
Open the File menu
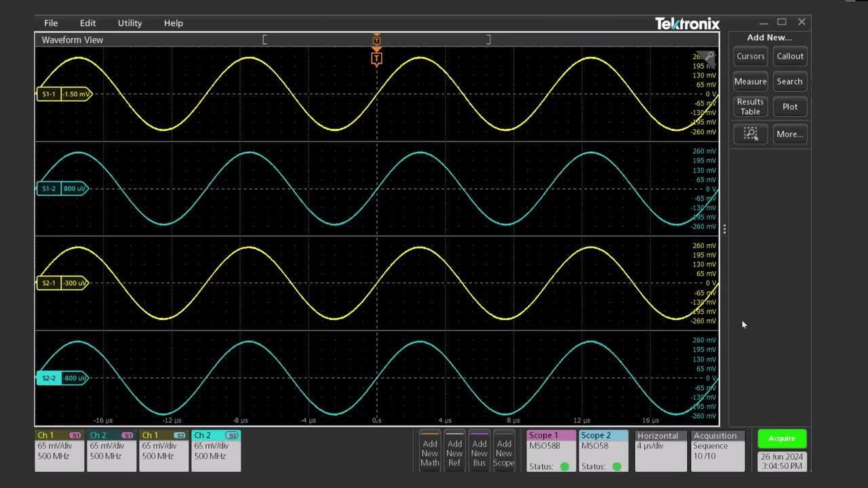tap(51, 23)
